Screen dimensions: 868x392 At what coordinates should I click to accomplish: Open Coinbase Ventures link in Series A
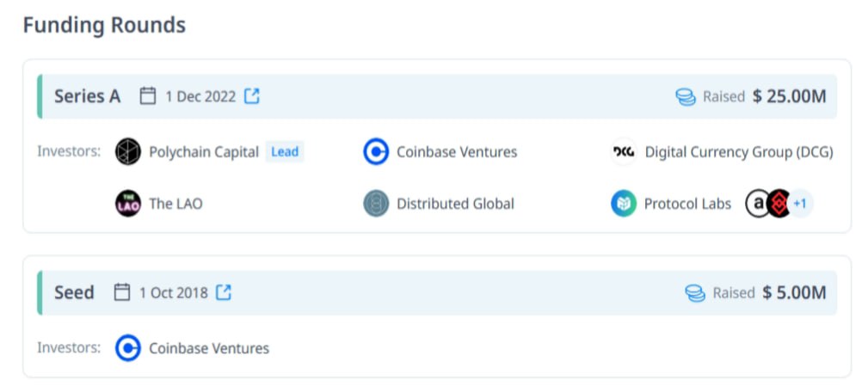pos(457,152)
